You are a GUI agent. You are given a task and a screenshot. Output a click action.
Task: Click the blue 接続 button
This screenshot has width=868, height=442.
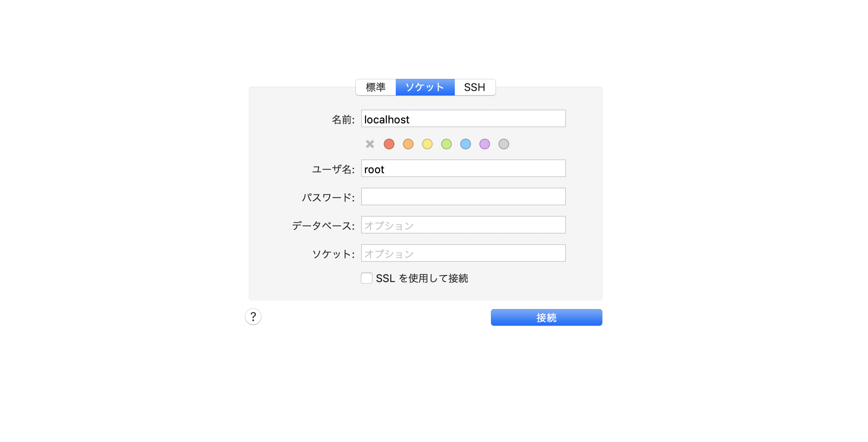click(546, 317)
